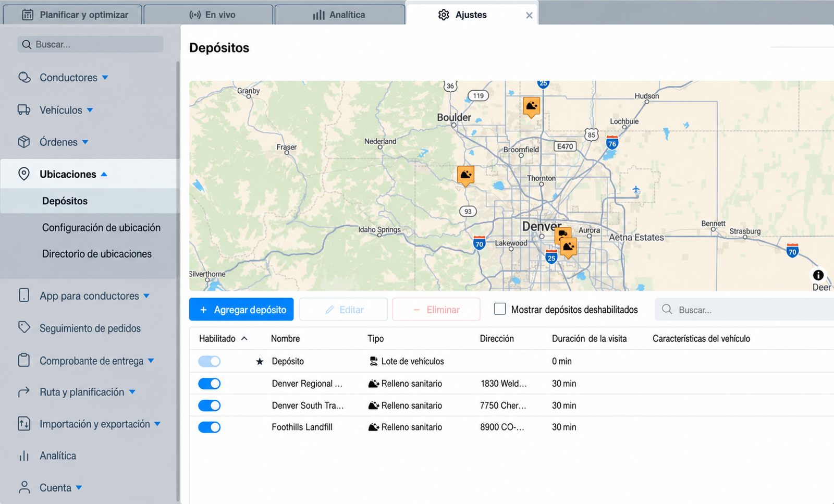Click the star icon beside Depósito
This screenshot has width=834, height=504.
(x=260, y=361)
